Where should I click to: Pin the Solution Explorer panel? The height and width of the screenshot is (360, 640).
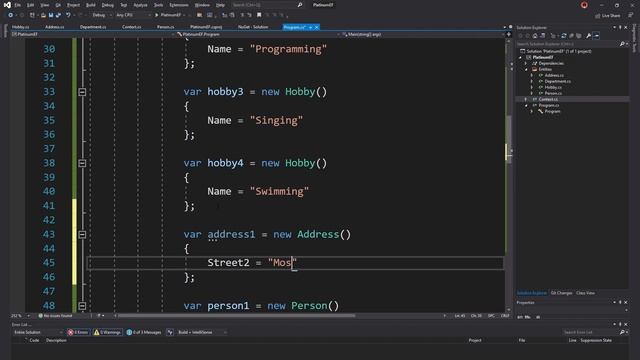(x=620, y=27)
